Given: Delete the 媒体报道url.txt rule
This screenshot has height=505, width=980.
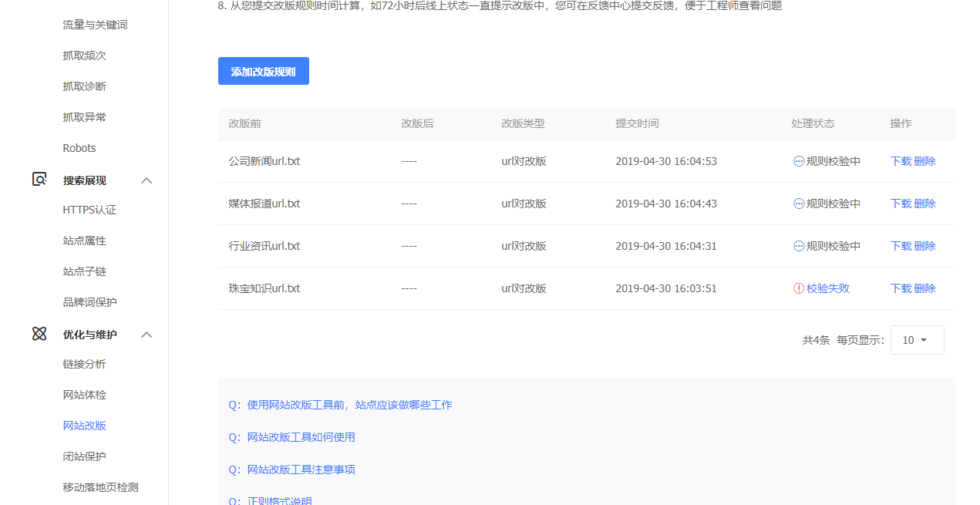Looking at the screenshot, I should pos(925,204).
